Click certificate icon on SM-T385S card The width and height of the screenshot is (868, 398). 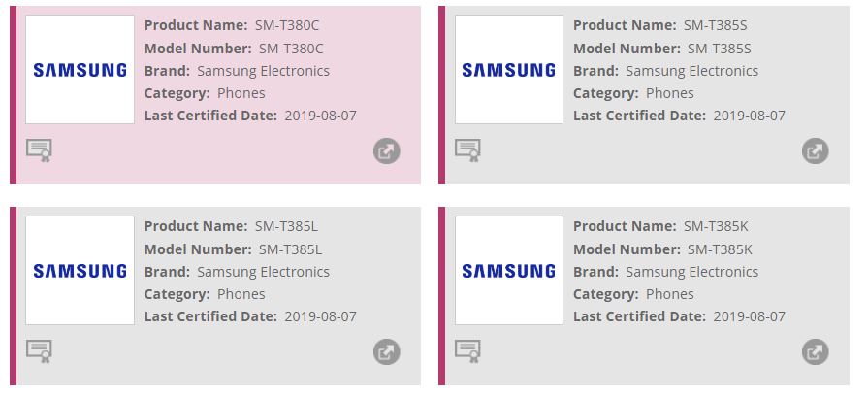[467, 149]
